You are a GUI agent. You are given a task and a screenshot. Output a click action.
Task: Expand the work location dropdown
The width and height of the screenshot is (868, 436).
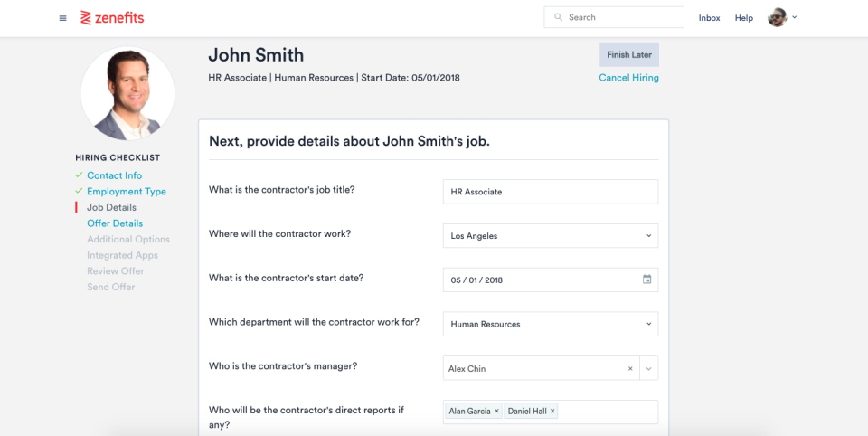(x=648, y=236)
